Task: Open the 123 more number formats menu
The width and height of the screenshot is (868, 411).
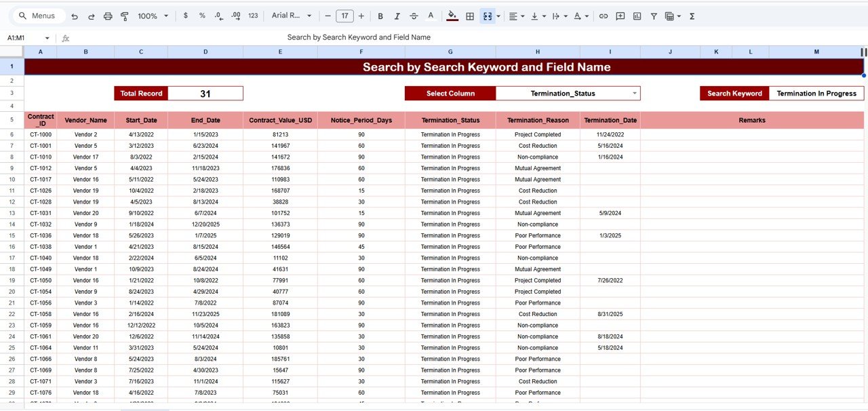Action: (253, 16)
